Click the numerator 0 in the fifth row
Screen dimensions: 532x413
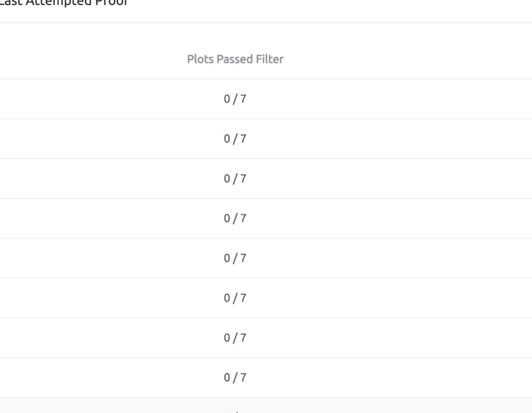pyautogui.click(x=227, y=258)
